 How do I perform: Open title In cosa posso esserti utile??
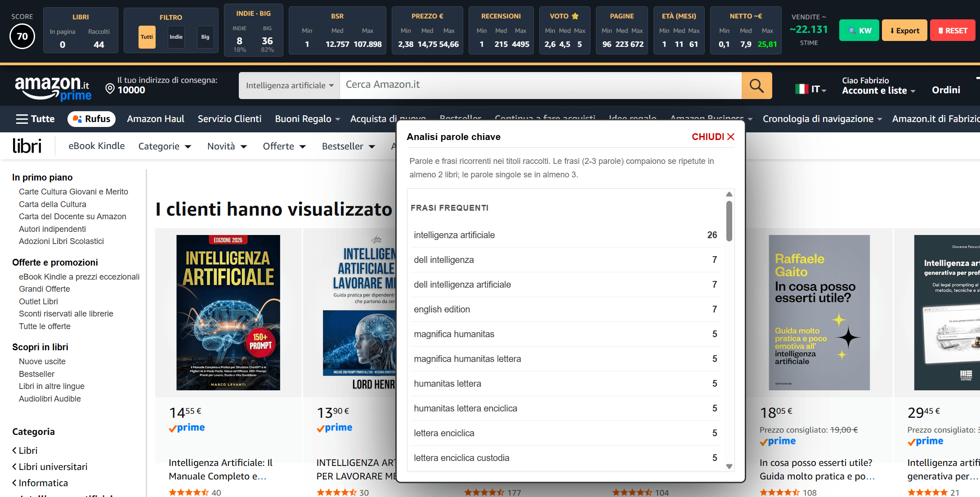tap(817, 470)
